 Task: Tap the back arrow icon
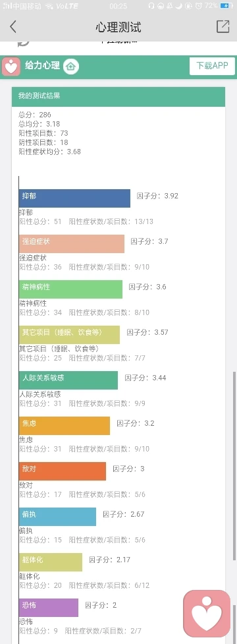13,27
